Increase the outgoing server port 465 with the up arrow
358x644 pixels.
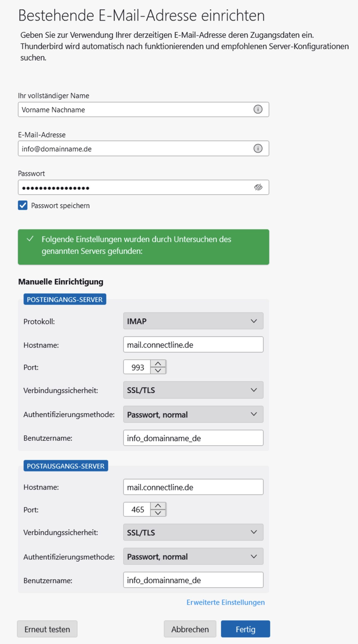click(158, 506)
